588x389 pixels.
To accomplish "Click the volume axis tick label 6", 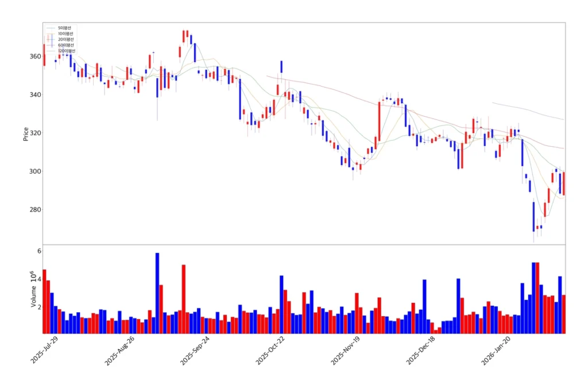I will pos(39,251).
